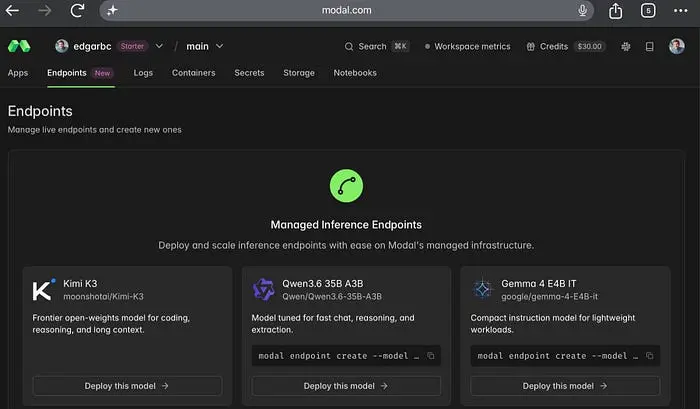This screenshot has width=700, height=409.
Task: Open the user profile avatar menu
Action: [676, 46]
